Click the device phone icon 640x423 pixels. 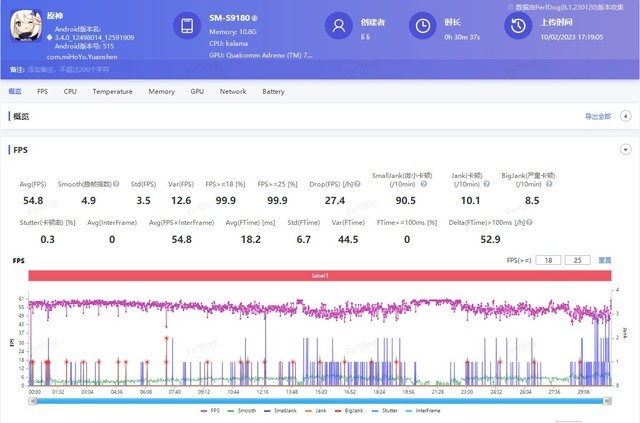point(187,27)
